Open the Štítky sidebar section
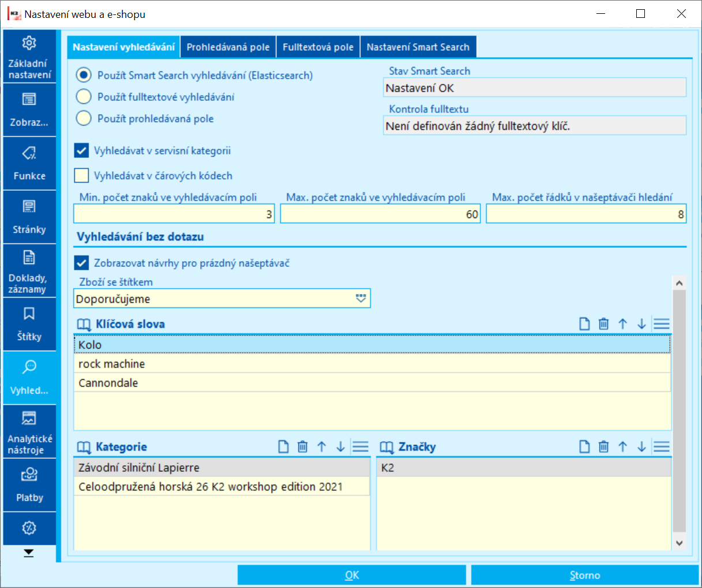This screenshot has width=702, height=588. tap(29, 325)
